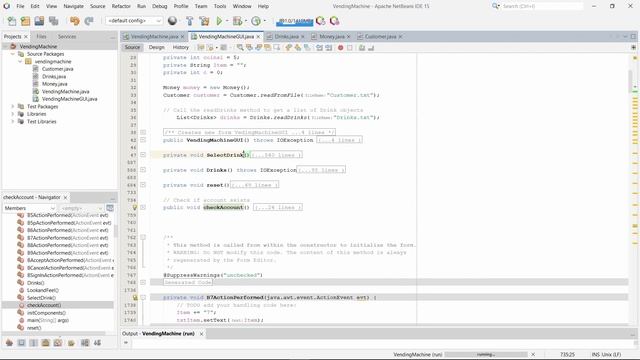
Task: Switch to Design view
Action: pyautogui.click(x=156, y=48)
